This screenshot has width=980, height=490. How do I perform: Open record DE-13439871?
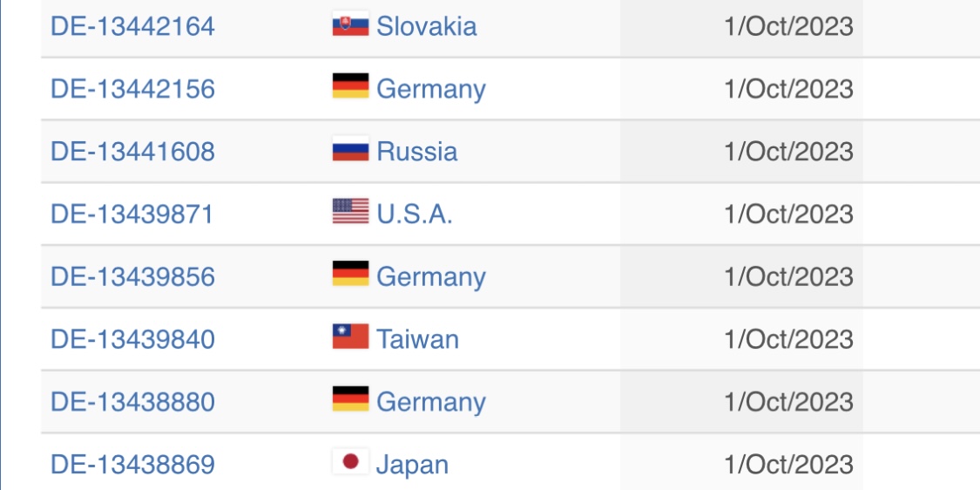pos(132,214)
